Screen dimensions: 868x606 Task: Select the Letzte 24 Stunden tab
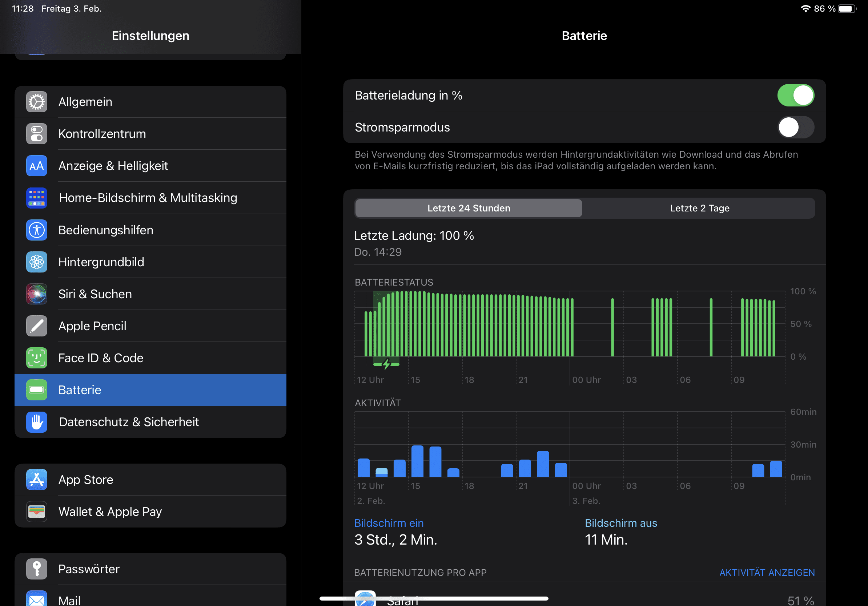pos(469,208)
